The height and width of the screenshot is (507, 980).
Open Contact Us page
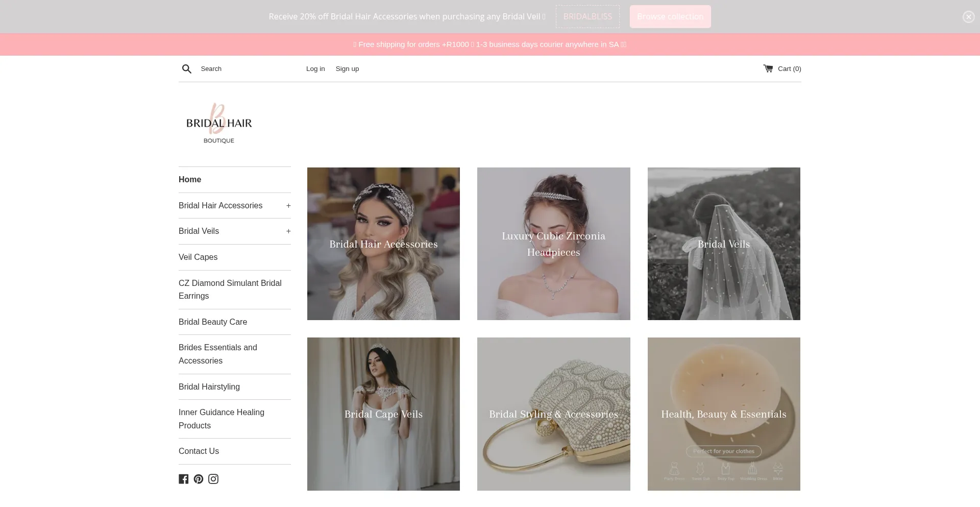point(199,451)
